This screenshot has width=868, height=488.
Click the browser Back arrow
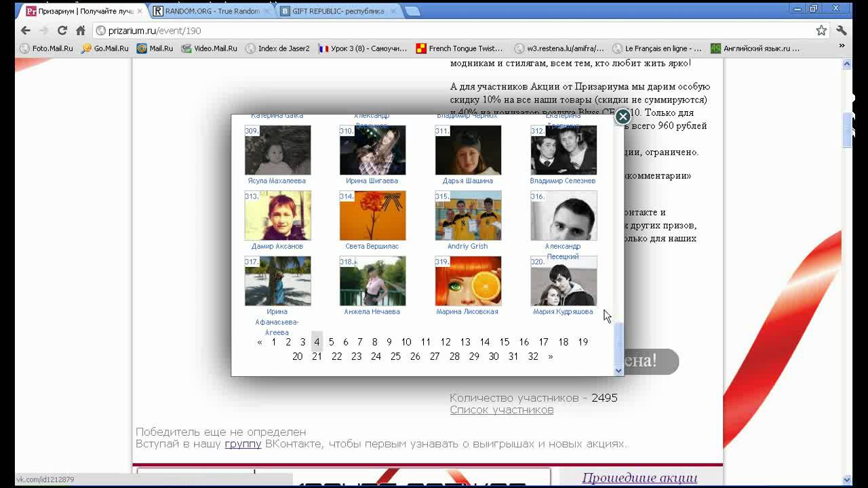pos(25,30)
